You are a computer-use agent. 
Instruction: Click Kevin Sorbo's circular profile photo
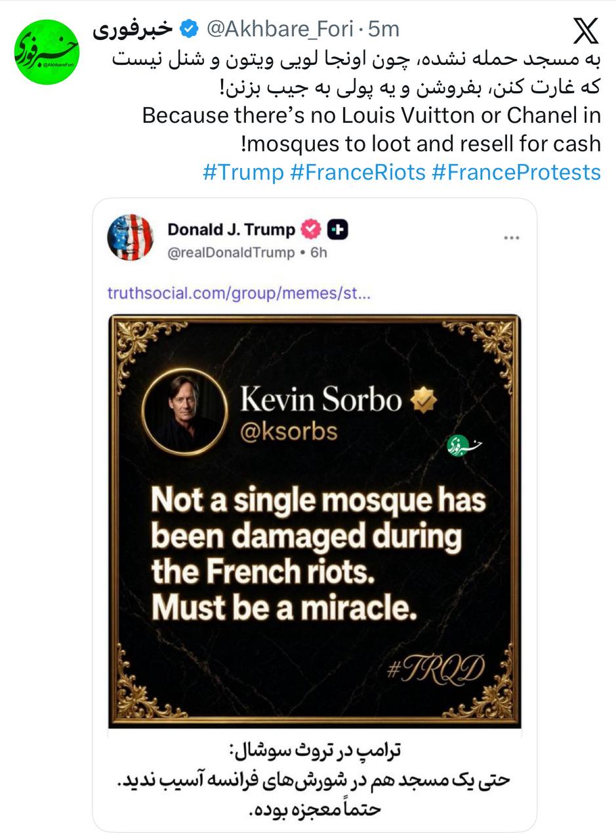point(184,411)
